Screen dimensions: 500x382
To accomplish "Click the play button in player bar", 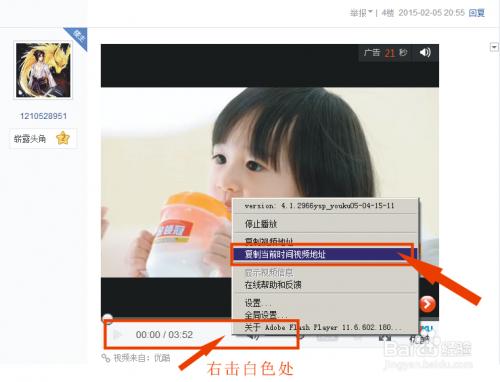I will click(x=117, y=334).
